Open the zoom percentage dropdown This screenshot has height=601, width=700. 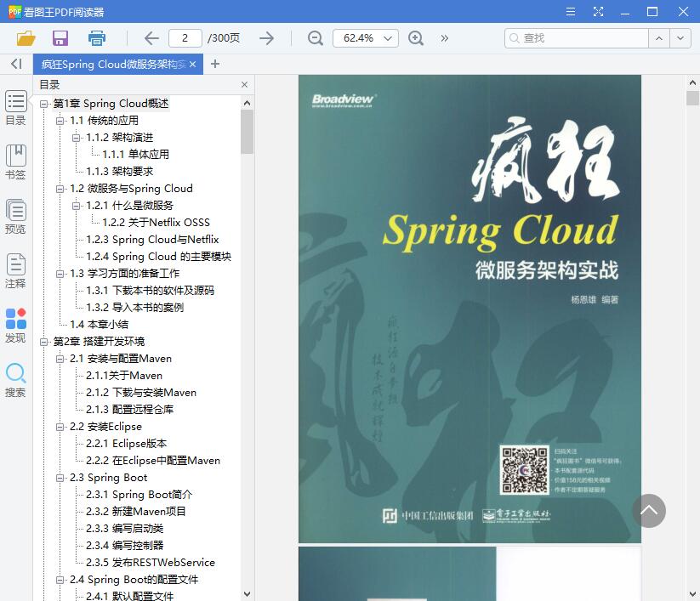click(x=388, y=38)
